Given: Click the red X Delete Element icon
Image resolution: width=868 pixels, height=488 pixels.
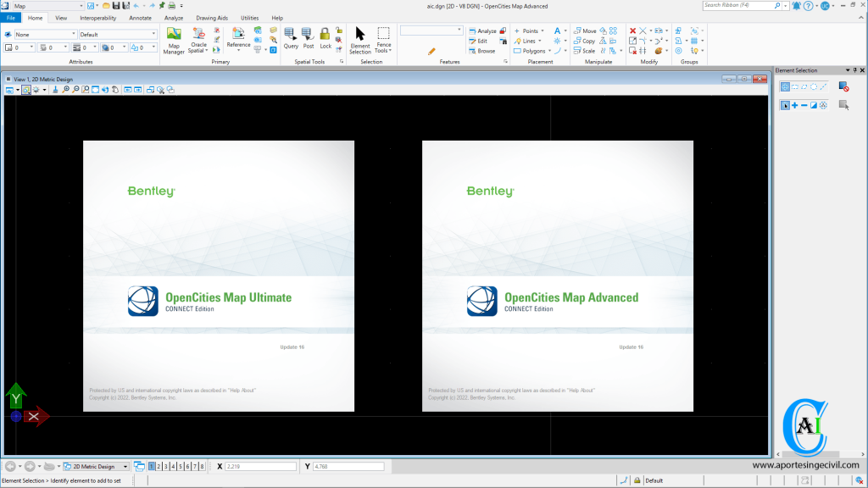Looking at the screenshot, I should (x=632, y=31).
